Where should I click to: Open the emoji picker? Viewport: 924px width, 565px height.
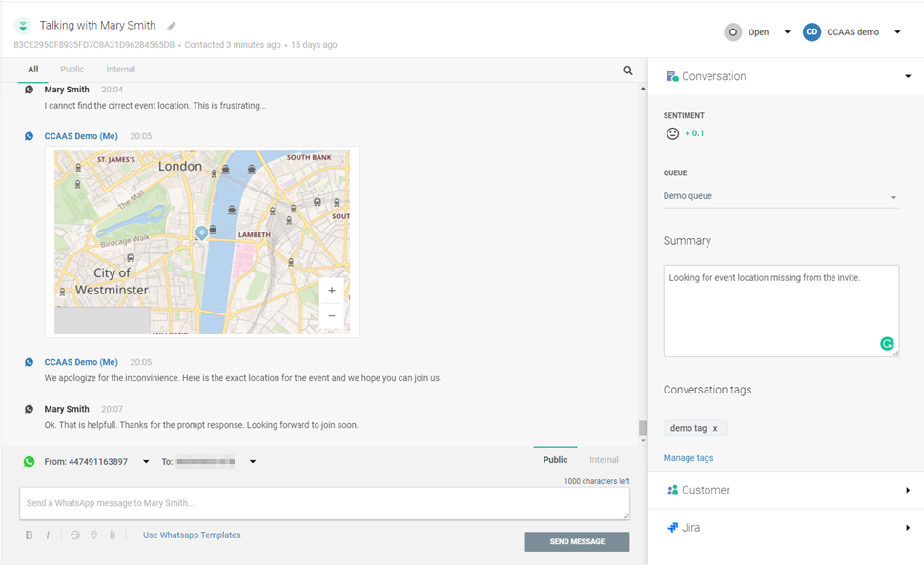click(75, 535)
